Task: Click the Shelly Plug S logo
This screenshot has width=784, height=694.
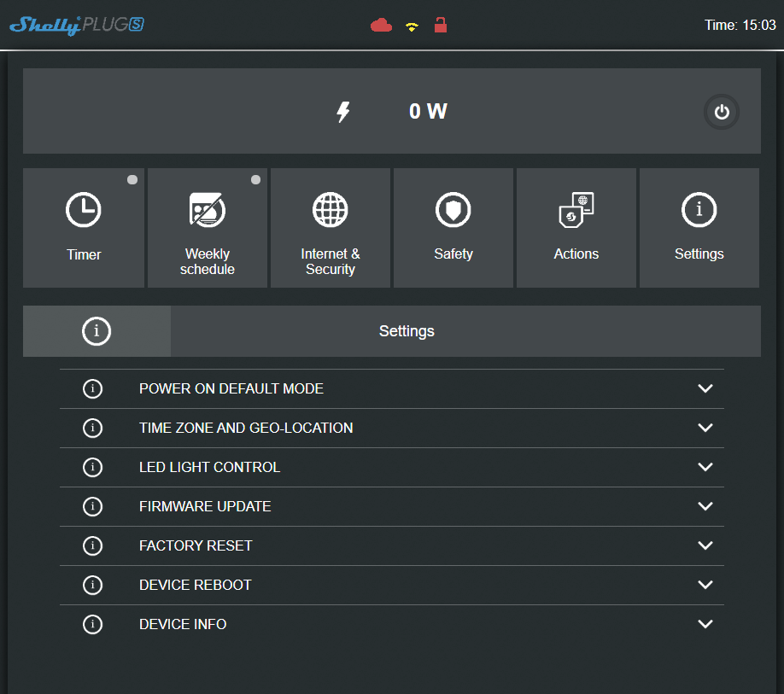Action: 76,26
